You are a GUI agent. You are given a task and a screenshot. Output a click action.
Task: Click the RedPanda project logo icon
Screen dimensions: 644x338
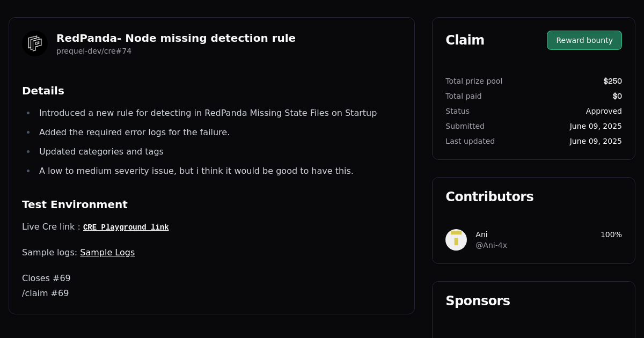(x=34, y=43)
